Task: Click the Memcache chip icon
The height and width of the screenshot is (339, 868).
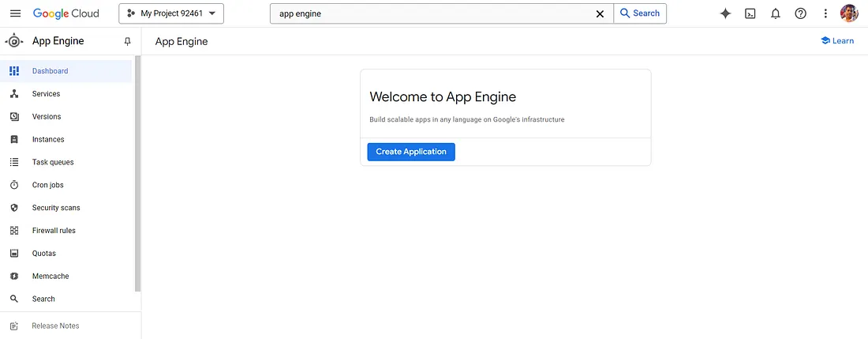Action: [14, 276]
